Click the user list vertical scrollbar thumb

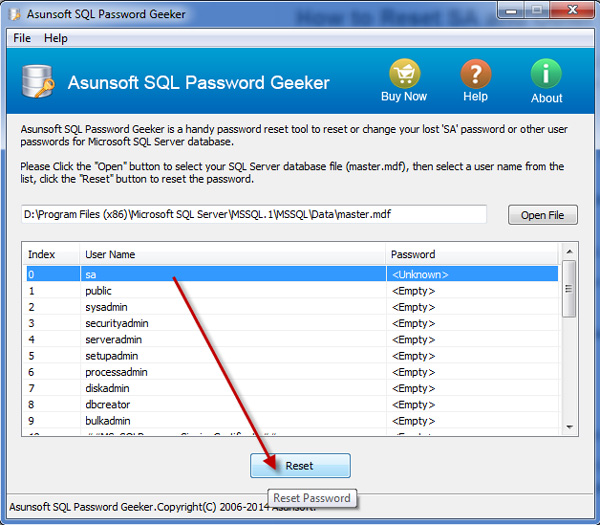(569, 289)
